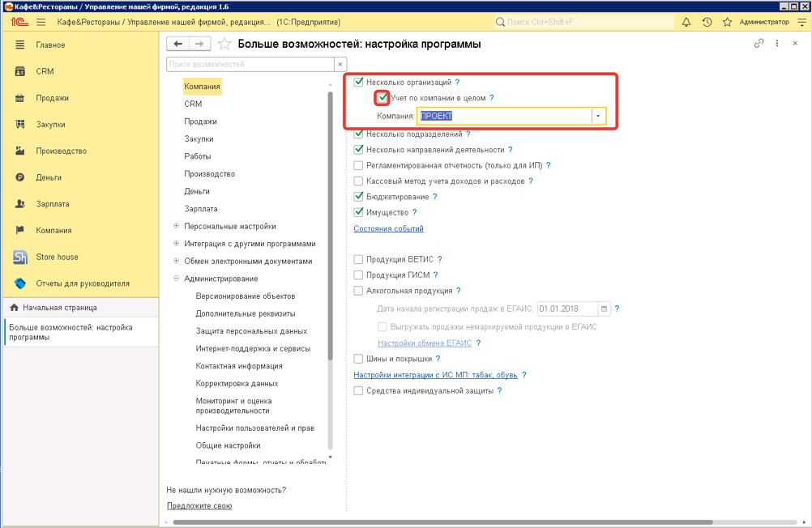Image resolution: width=812 pixels, height=528 pixels.
Task: Open the calendar picker for ЕГАИС date
Action: [604, 309]
